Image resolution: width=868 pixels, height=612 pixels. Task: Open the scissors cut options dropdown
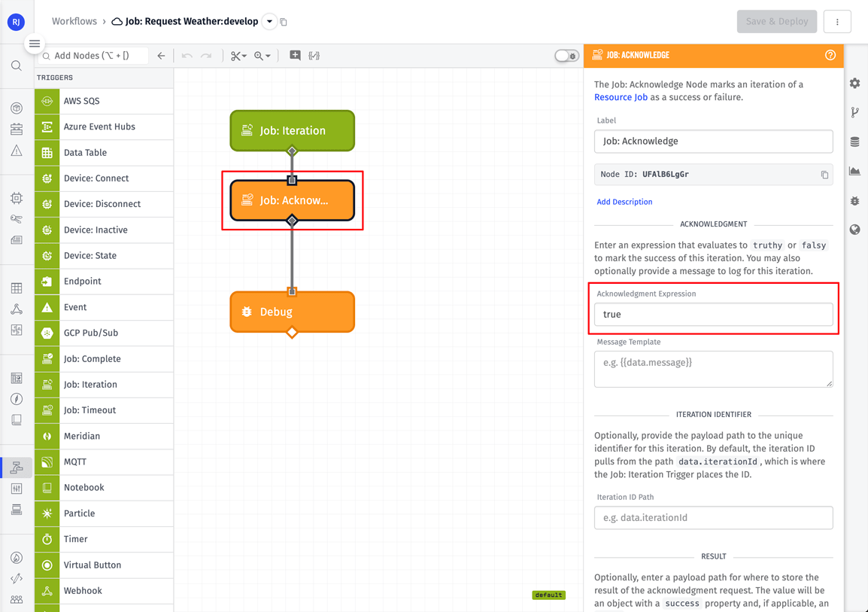click(238, 56)
